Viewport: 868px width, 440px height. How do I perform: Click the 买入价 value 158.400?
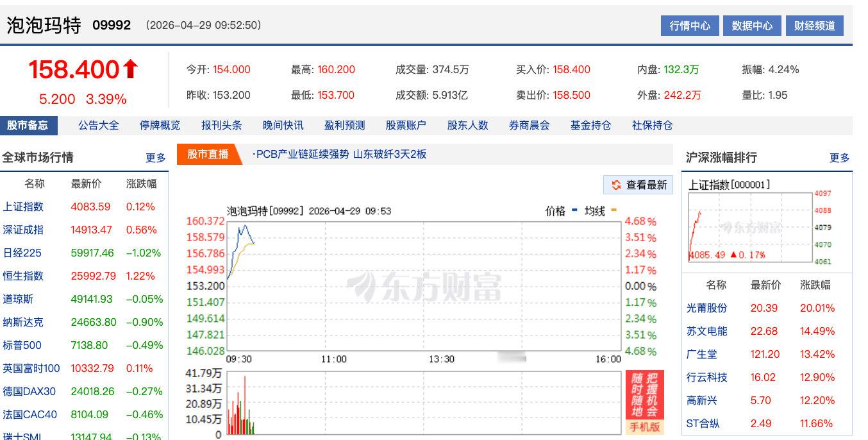571,69
